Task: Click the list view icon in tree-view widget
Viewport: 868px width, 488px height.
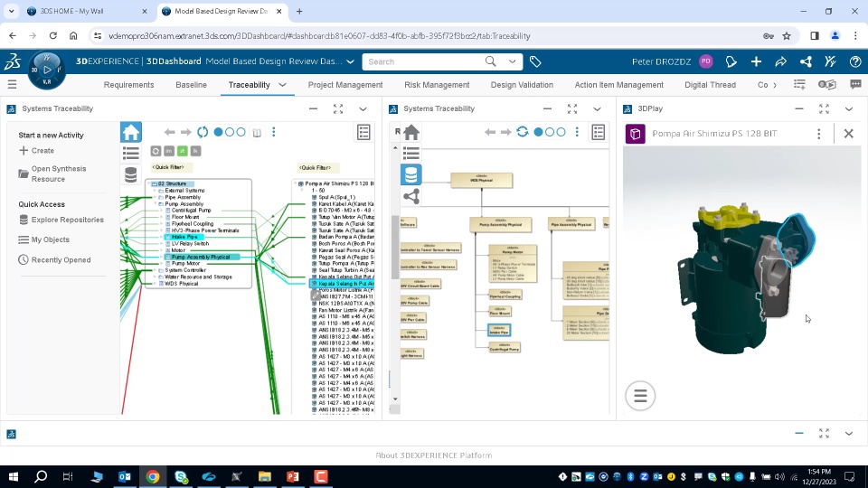Action: point(131,154)
